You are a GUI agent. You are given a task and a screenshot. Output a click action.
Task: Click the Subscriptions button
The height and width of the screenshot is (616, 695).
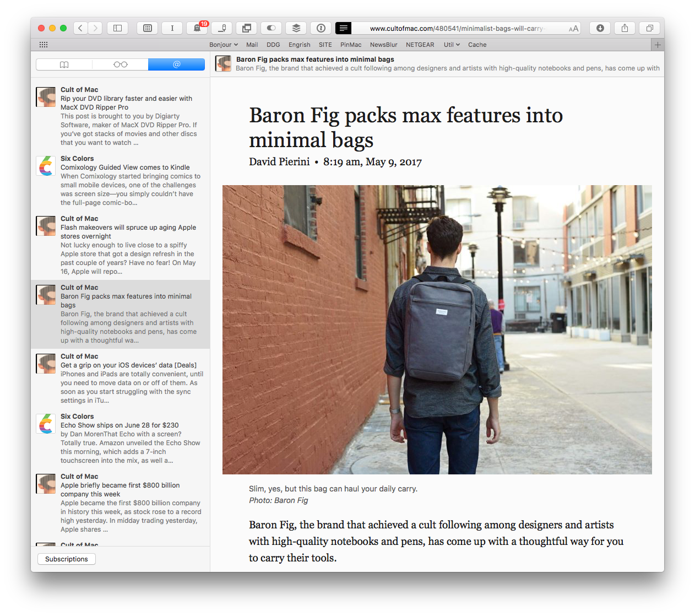[x=66, y=559]
